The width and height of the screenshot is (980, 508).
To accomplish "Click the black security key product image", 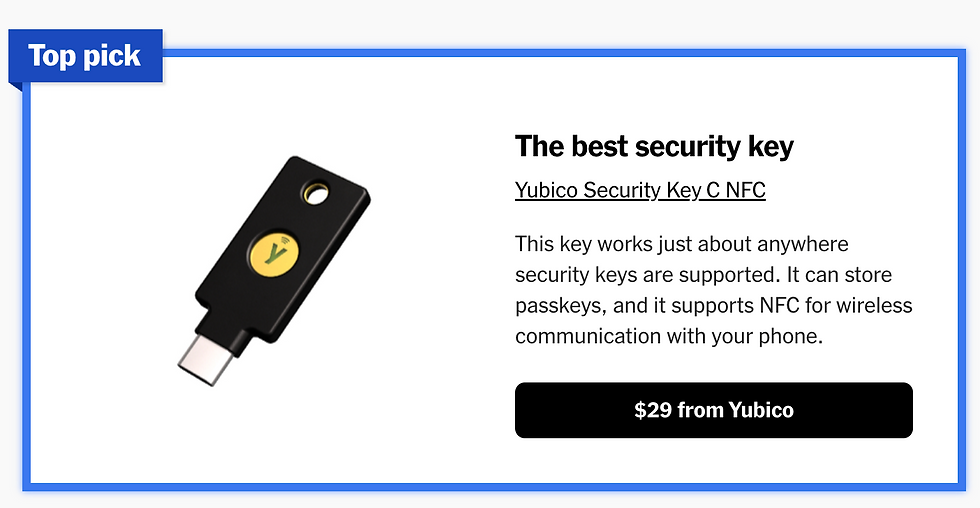I will point(274,265).
